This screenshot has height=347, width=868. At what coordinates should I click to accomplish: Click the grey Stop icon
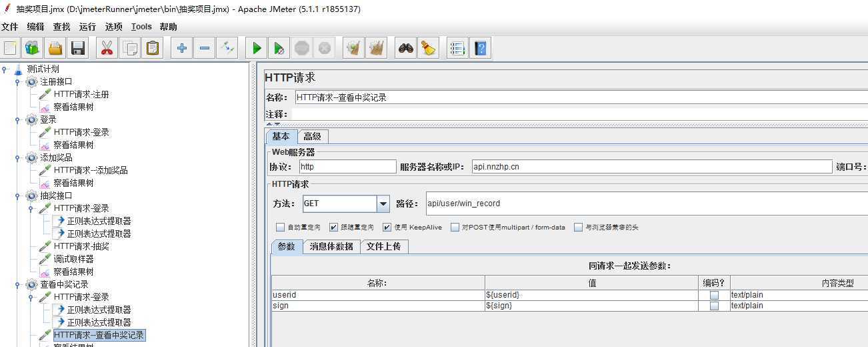pyautogui.click(x=302, y=48)
